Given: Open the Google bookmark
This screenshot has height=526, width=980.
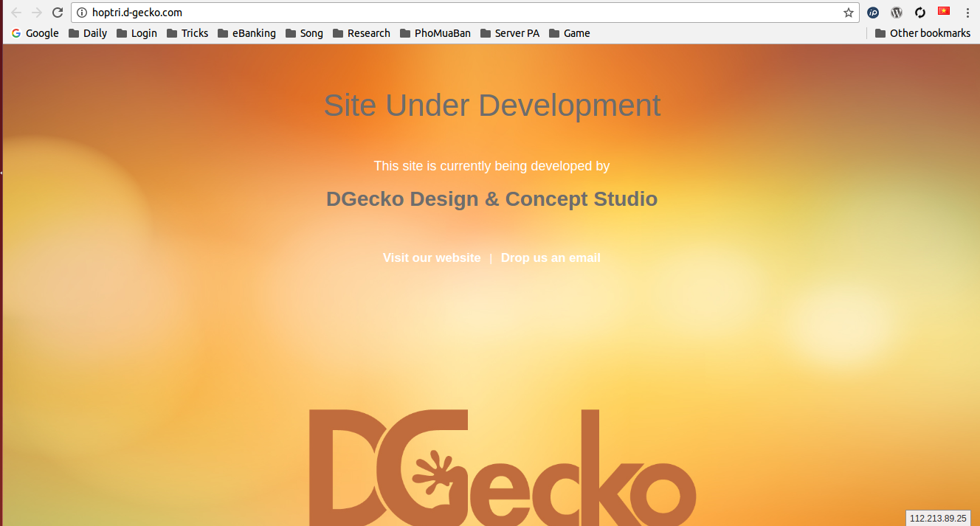Looking at the screenshot, I should coord(35,33).
